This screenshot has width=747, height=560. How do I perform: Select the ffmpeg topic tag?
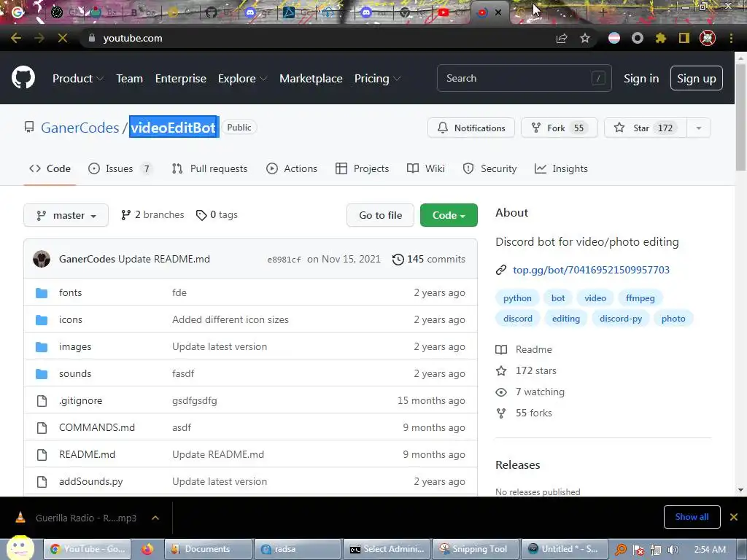click(x=640, y=298)
